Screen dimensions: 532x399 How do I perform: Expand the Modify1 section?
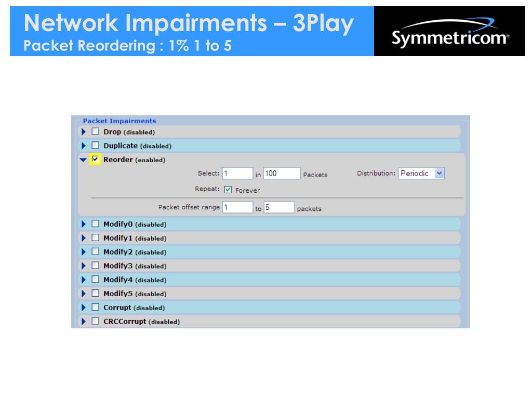(x=84, y=238)
